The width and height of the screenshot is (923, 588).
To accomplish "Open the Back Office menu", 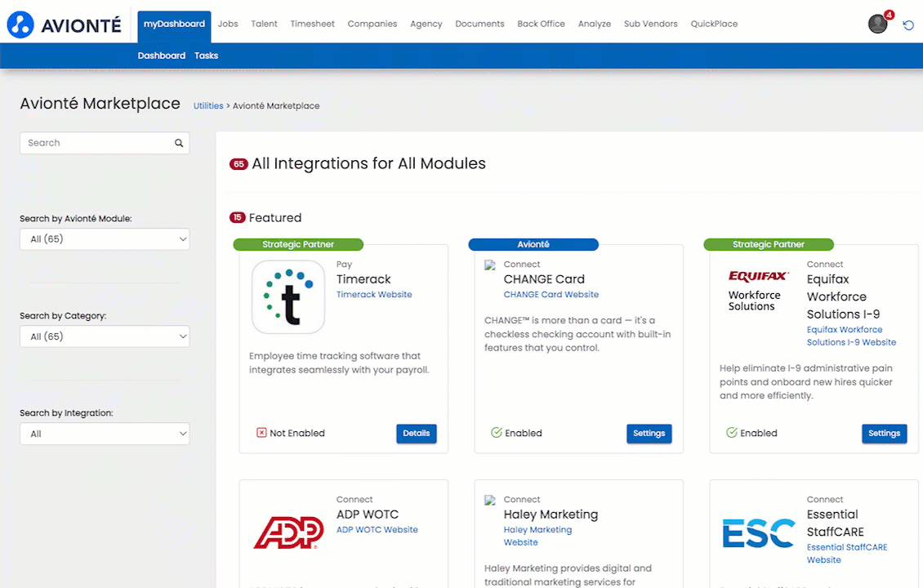I will click(x=541, y=24).
